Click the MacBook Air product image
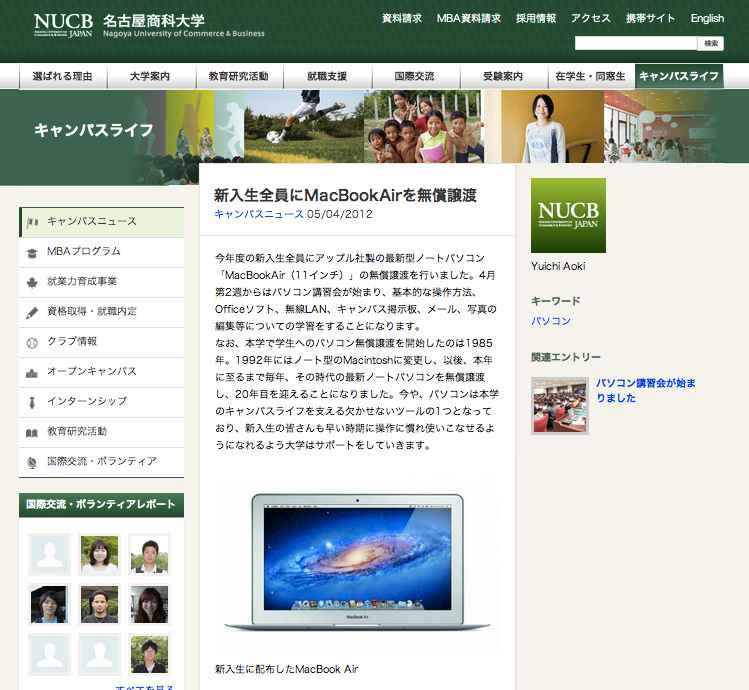749x690 pixels. (357, 565)
